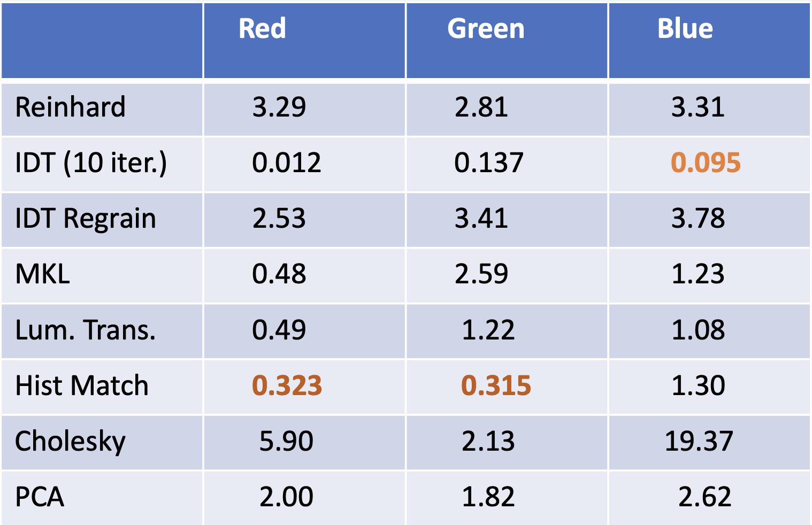The image size is (812, 525).
Task: Click the Lum. Trans. row label
Action: (86, 330)
